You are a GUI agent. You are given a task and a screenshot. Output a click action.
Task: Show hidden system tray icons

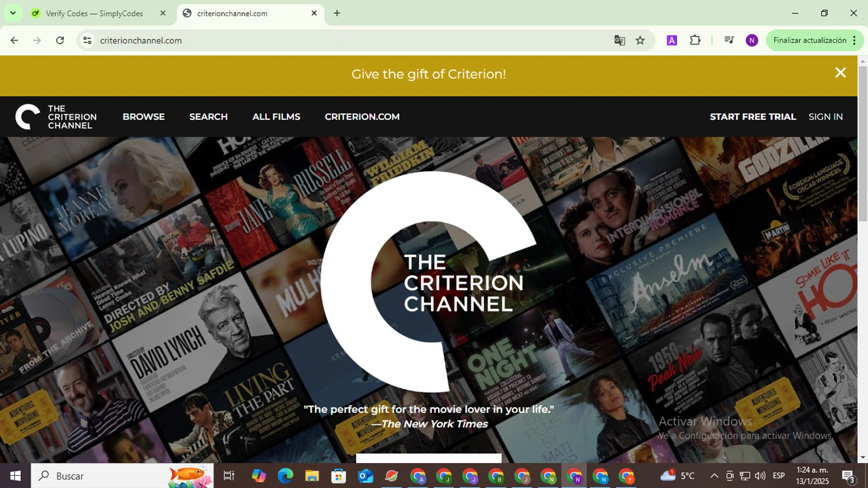pyautogui.click(x=714, y=476)
